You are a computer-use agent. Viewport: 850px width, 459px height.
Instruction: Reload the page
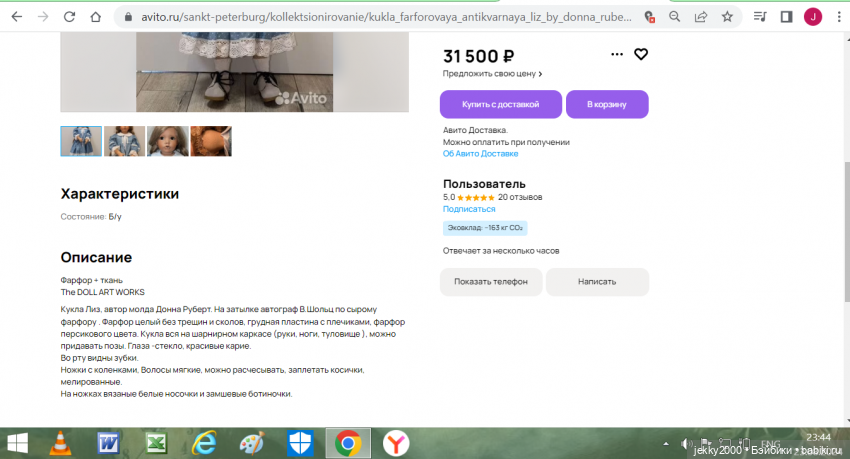pos(69,17)
